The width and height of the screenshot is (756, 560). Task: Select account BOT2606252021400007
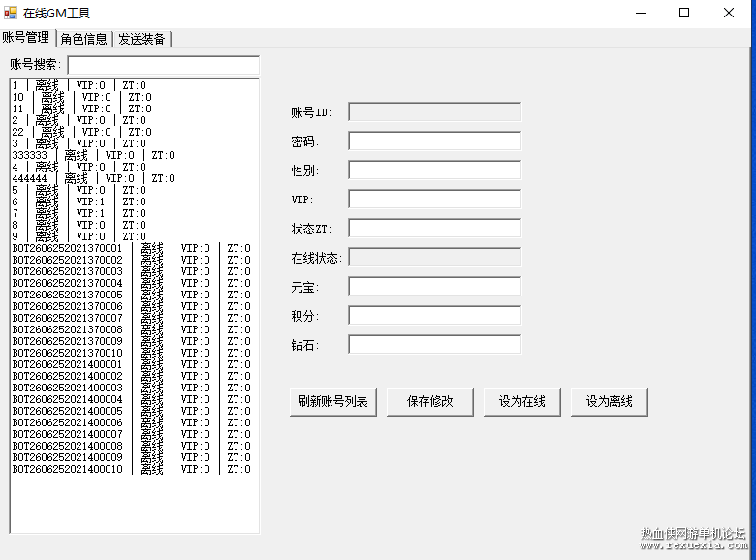pos(134,434)
